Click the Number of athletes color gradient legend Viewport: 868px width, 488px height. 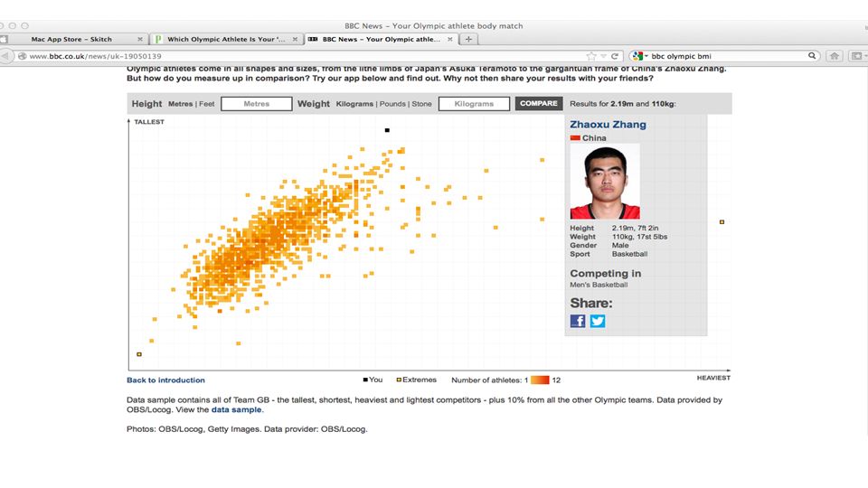tap(540, 380)
